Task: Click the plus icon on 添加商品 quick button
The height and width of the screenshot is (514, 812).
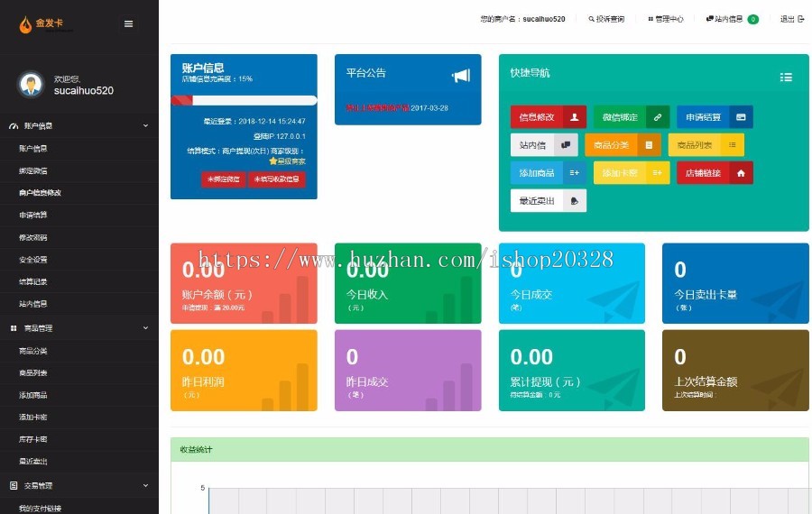Action: click(x=575, y=173)
